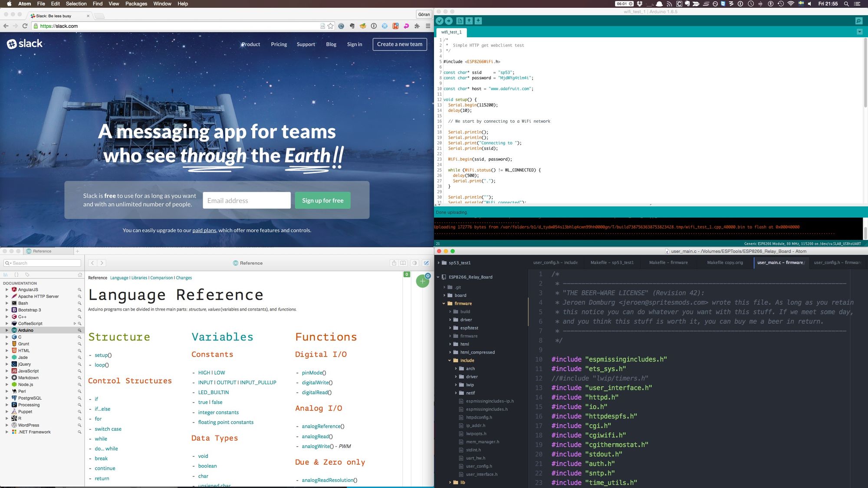Open user_config.h in the Atom tree
Viewport: 868px width, 488px height.
[479, 466]
